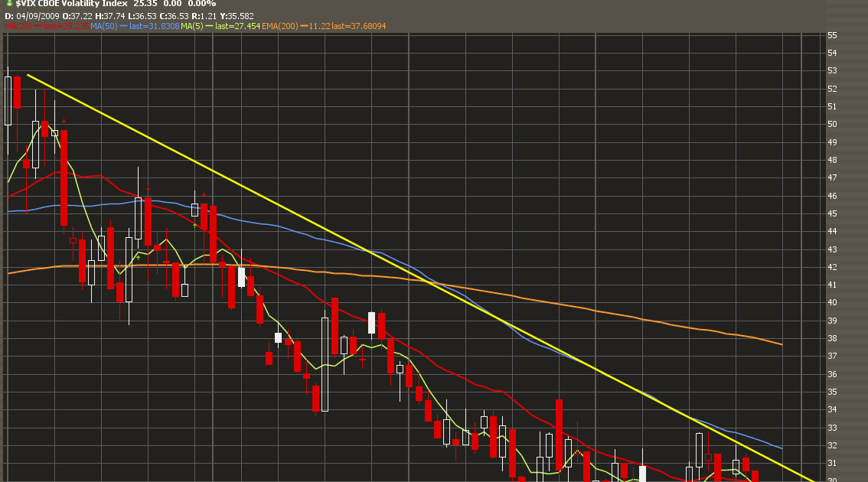868x482 pixels.
Task: Click the last price value 25.35
Action: (x=145, y=4)
